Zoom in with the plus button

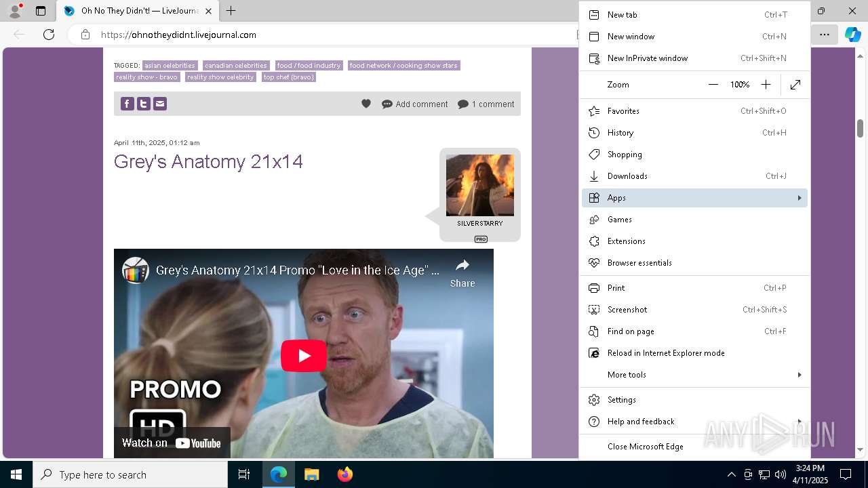coord(766,85)
